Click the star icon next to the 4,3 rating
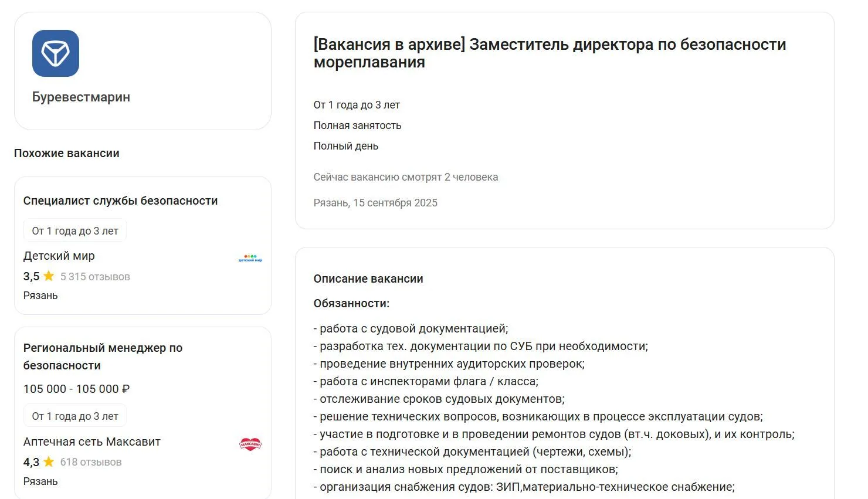The width and height of the screenshot is (868, 499). [48, 462]
